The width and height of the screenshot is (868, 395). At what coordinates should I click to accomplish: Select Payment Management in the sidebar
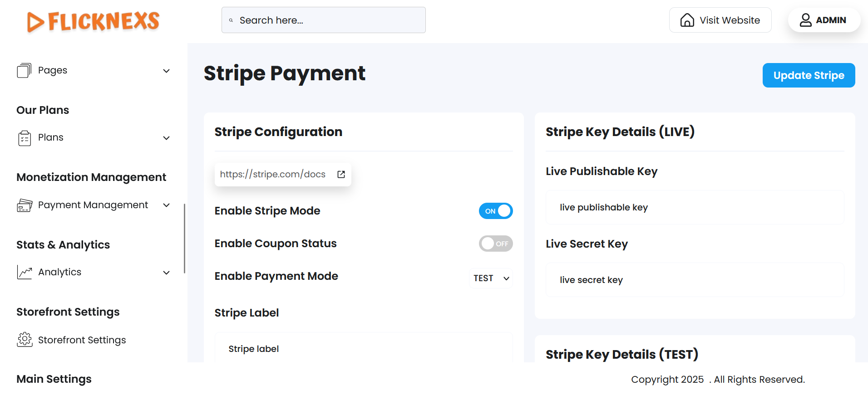93,205
